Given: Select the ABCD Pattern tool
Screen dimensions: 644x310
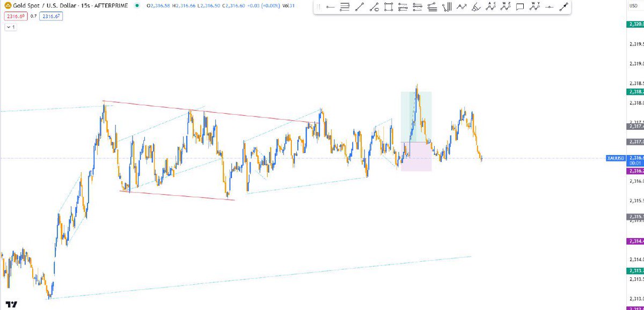Looking at the screenshot, I should coord(491,8).
